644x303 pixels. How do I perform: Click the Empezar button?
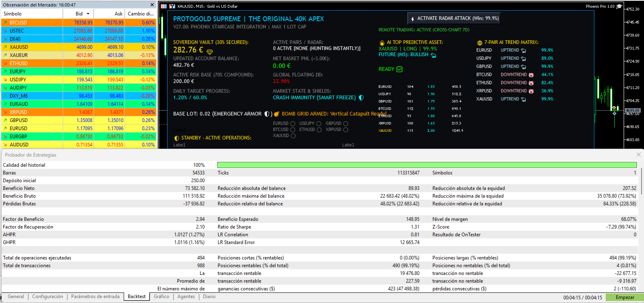point(625,297)
